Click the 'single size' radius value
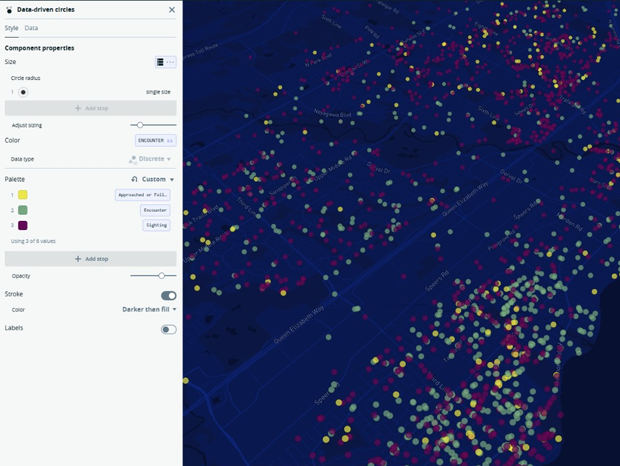 pos(158,92)
